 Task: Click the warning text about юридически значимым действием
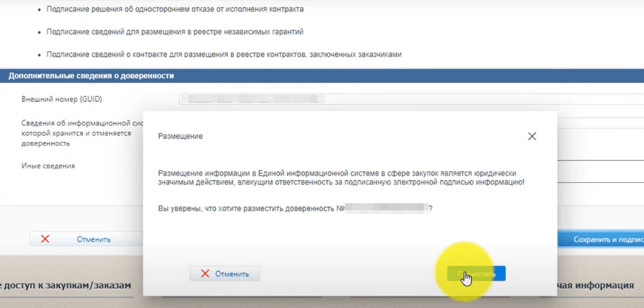pos(341,178)
